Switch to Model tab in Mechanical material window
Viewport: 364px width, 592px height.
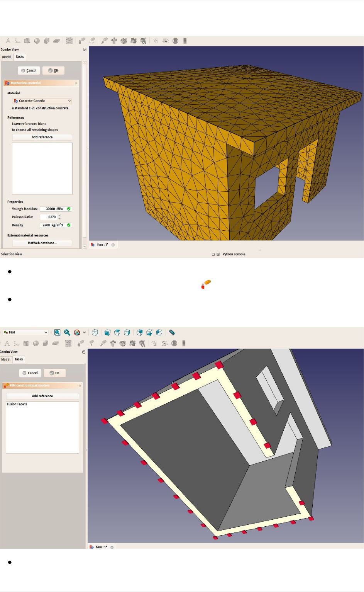(7, 57)
